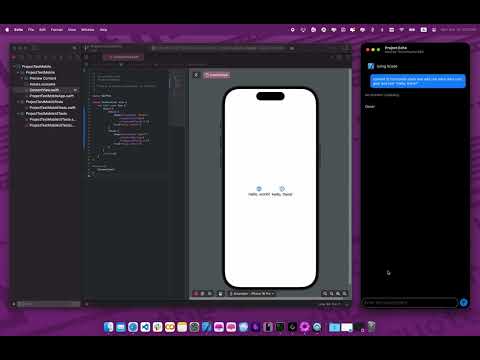The width and height of the screenshot is (480, 360).
Task: Open the File menu
Action: tap(31, 30)
